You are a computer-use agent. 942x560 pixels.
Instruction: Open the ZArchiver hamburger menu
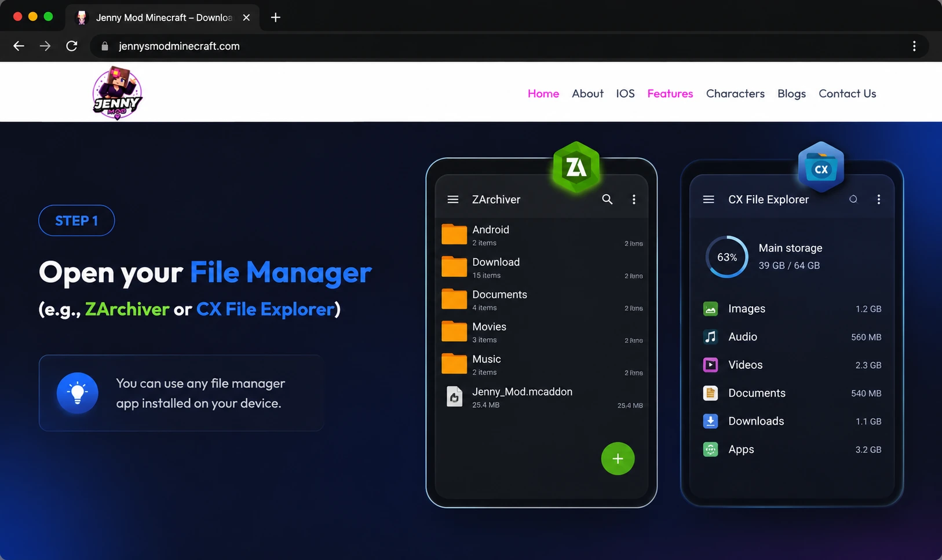pos(453,199)
